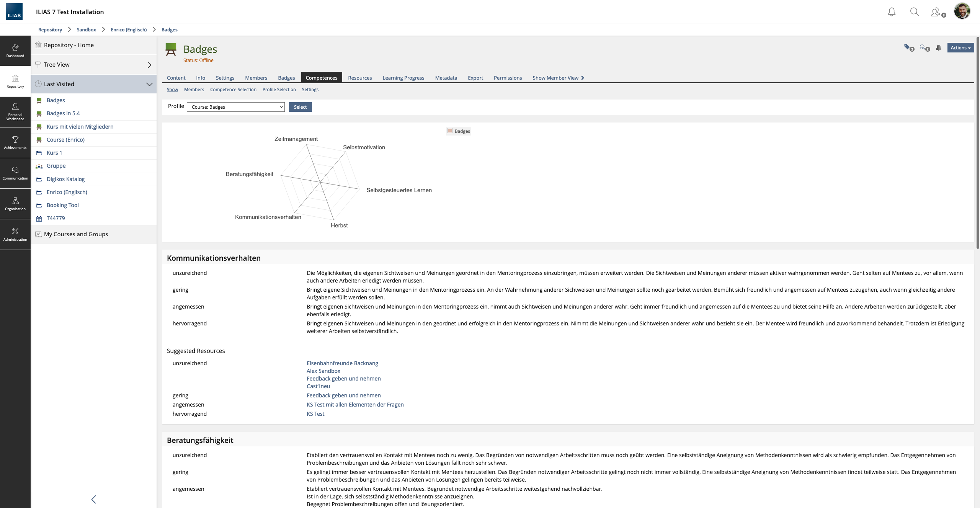The image size is (980, 508).
Task: Click the notification bell in header
Action: (x=892, y=12)
